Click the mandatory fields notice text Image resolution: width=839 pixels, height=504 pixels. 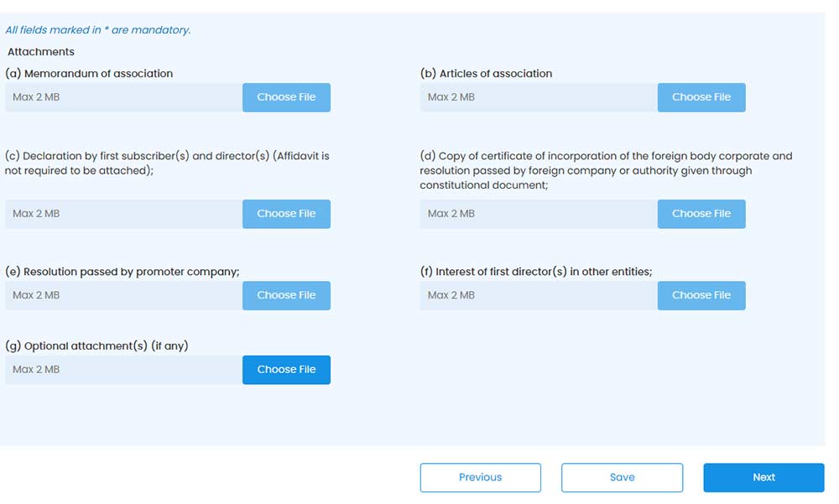98,30
